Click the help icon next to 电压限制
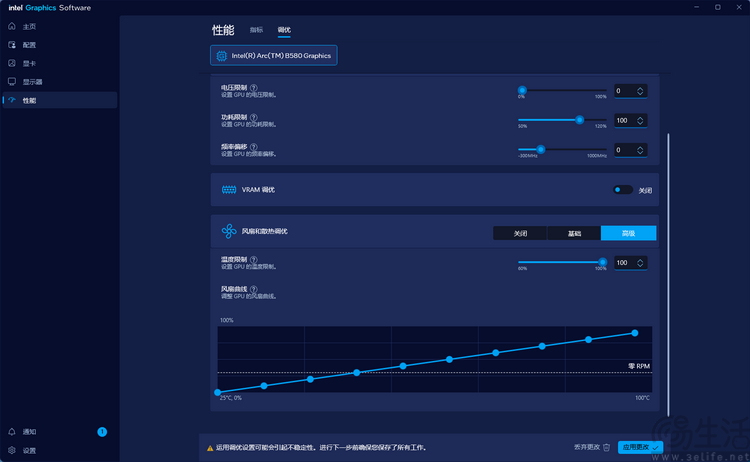 pos(254,88)
